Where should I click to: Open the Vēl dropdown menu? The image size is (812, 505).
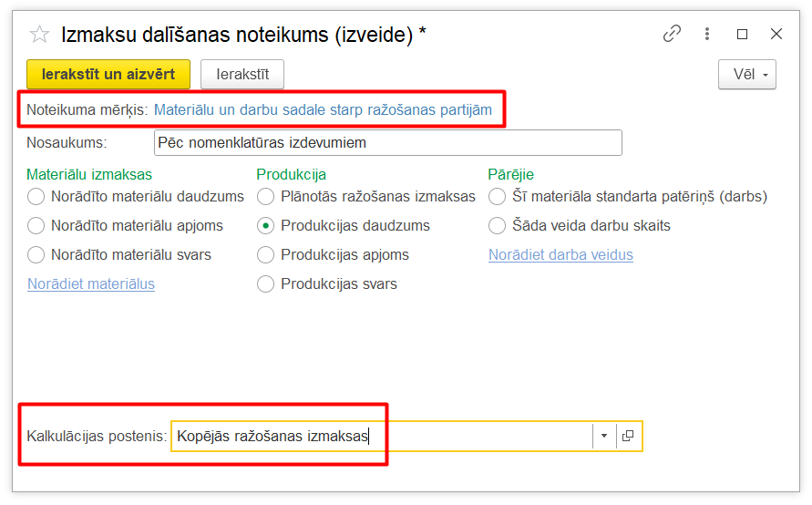pos(747,75)
